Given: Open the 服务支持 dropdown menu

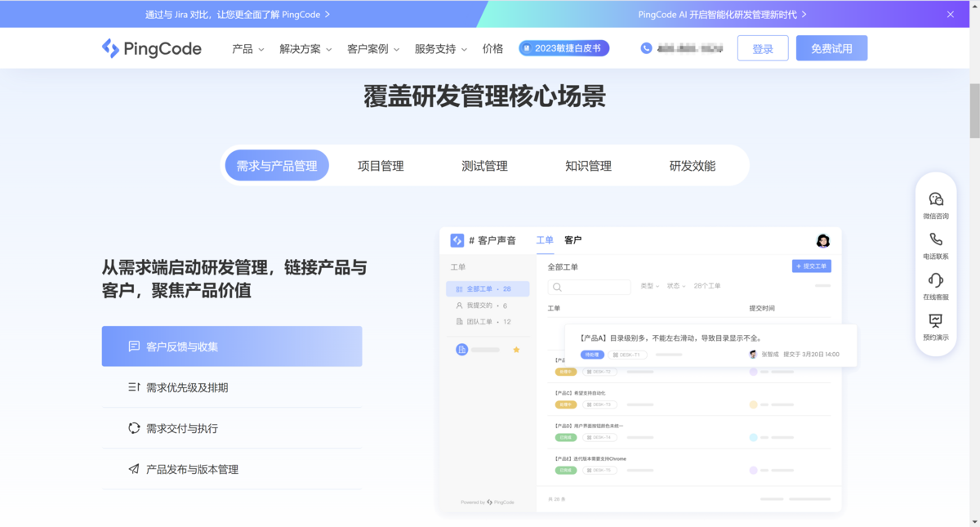Looking at the screenshot, I should tap(441, 49).
